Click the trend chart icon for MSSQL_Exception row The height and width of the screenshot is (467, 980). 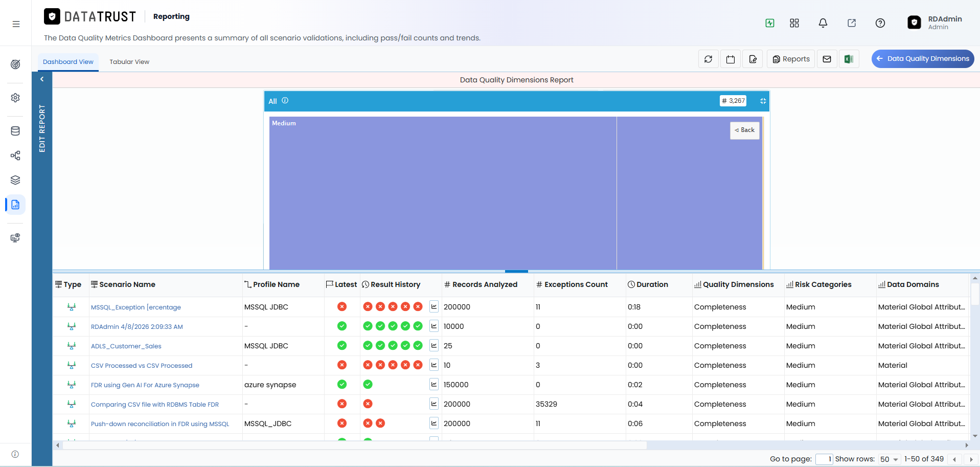click(434, 307)
